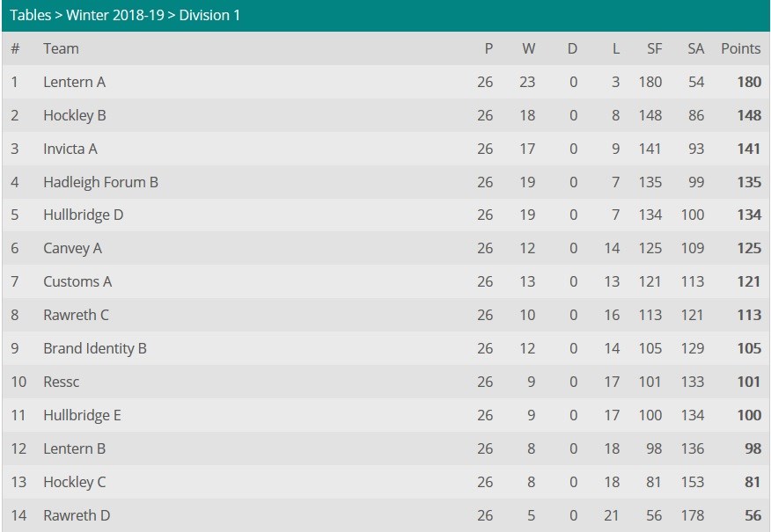Open the Hockley C team link
This screenshot has width=771, height=532.
pyautogui.click(x=75, y=482)
